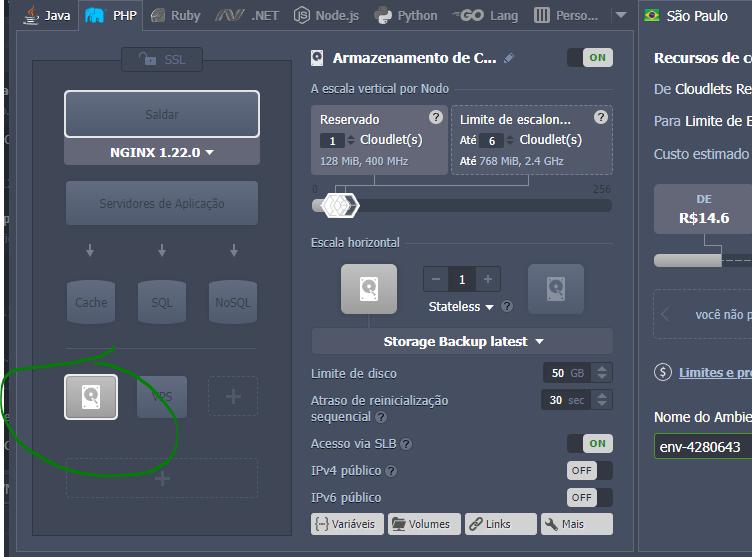
Task: Click the VPS node block
Action: click(x=162, y=396)
